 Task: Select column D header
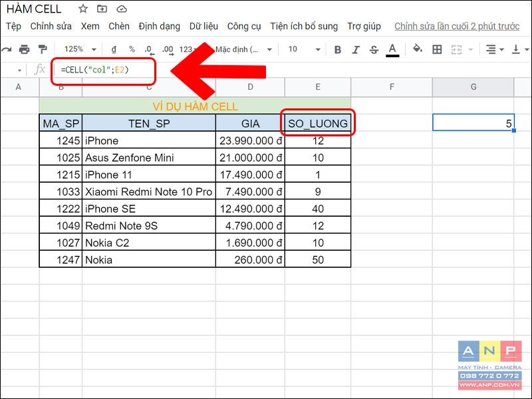tap(251, 87)
